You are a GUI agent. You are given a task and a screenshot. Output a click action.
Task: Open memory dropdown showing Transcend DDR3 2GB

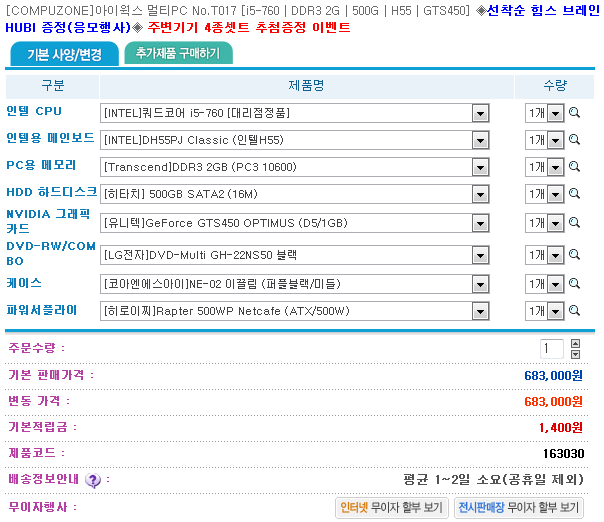pos(295,167)
